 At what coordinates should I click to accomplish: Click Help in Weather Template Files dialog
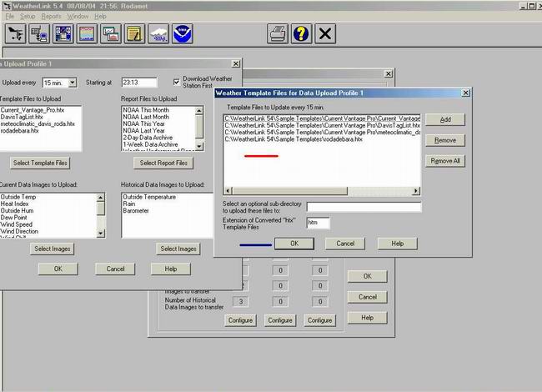pyautogui.click(x=398, y=244)
